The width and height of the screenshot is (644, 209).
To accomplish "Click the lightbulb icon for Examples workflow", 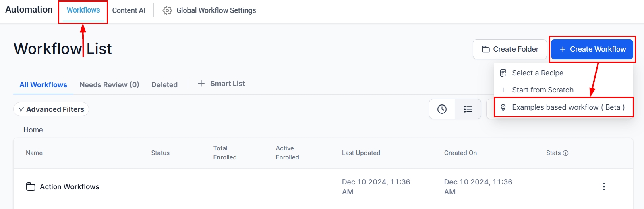I will (503, 107).
